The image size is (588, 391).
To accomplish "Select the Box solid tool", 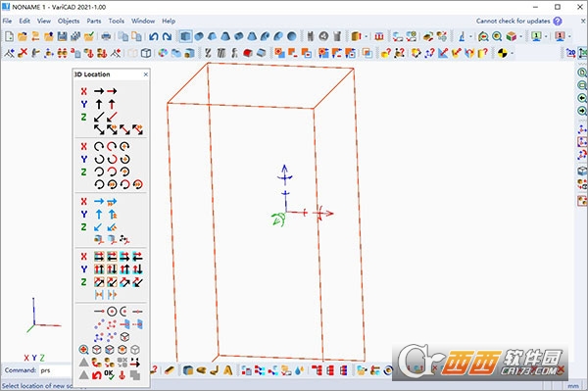I will [x=185, y=36].
